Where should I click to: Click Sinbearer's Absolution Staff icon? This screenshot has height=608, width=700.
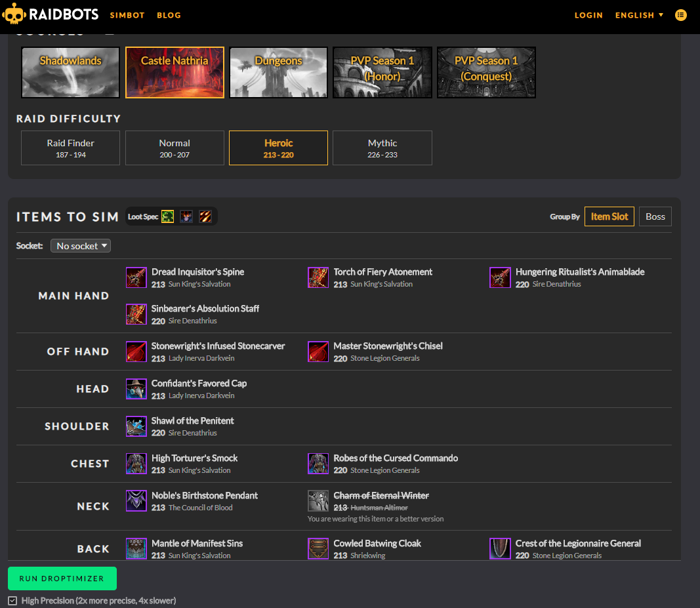[x=136, y=314]
